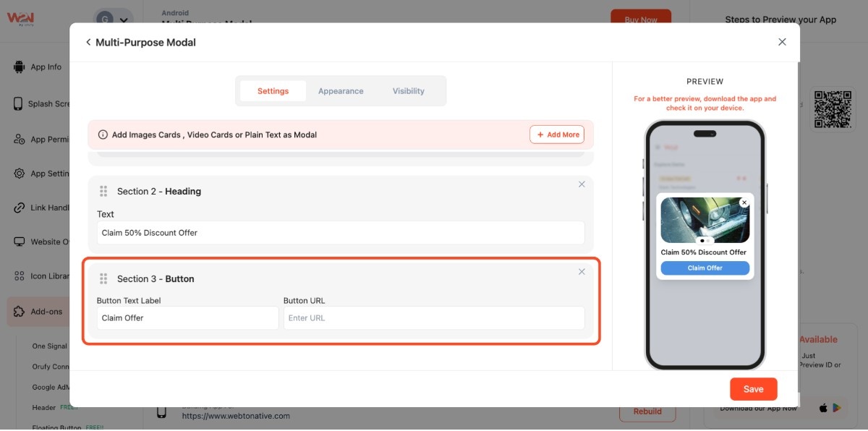This screenshot has height=431, width=868.
Task: Save the modal settings
Action: pos(753,389)
